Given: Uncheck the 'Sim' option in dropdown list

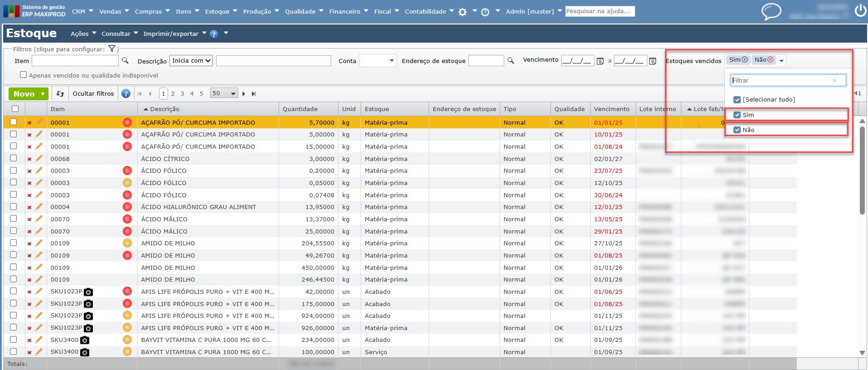Looking at the screenshot, I should pyautogui.click(x=737, y=115).
